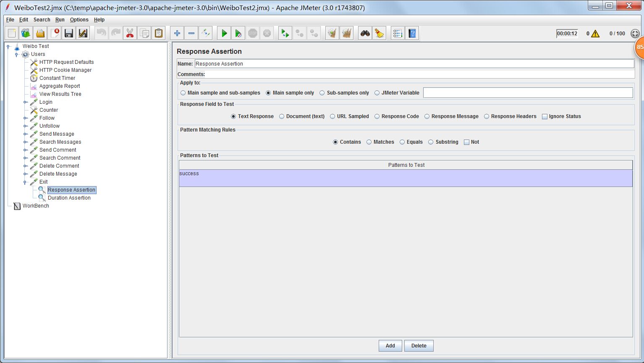Image resolution: width=644 pixels, height=363 pixels.
Task: Expand the Delete Comment node
Action: tap(25, 166)
